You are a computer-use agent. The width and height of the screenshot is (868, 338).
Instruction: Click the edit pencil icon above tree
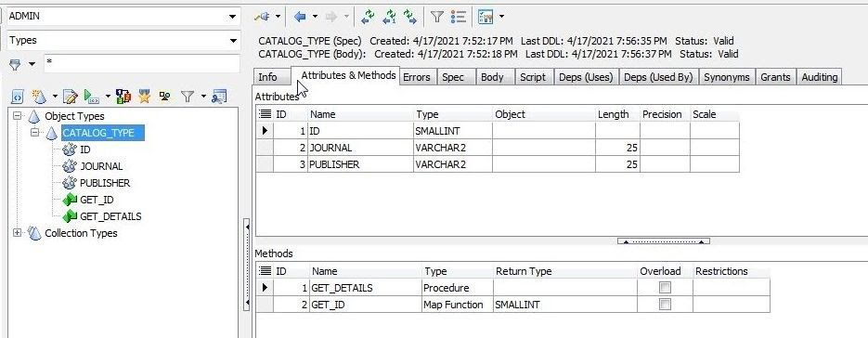tap(71, 97)
